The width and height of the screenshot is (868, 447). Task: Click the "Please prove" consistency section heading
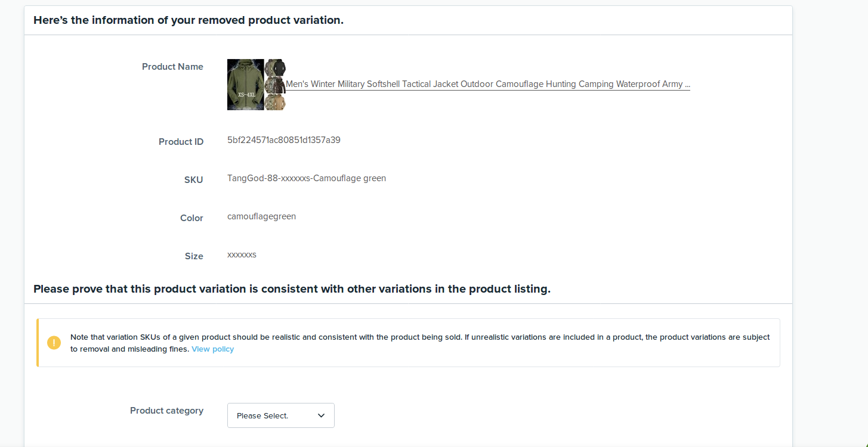click(292, 289)
